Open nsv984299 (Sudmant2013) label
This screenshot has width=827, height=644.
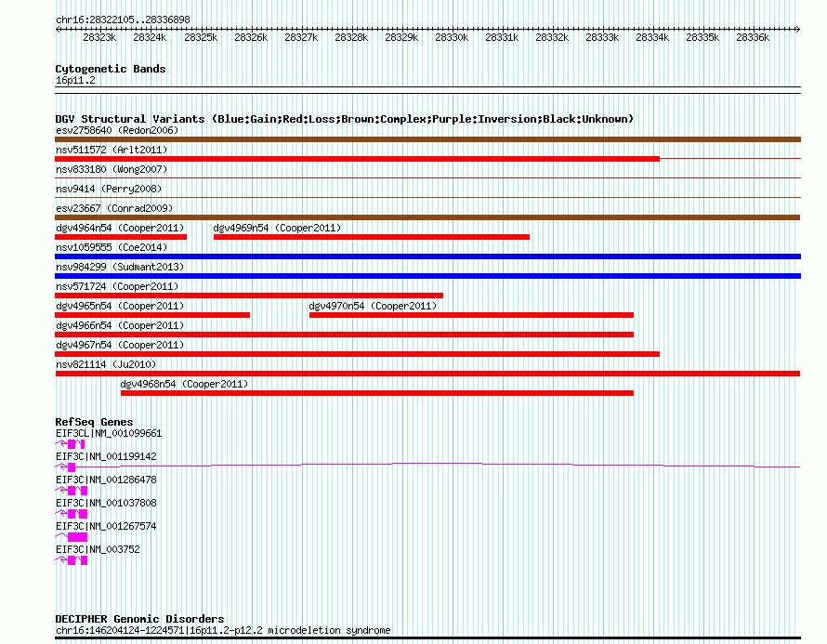point(120,267)
